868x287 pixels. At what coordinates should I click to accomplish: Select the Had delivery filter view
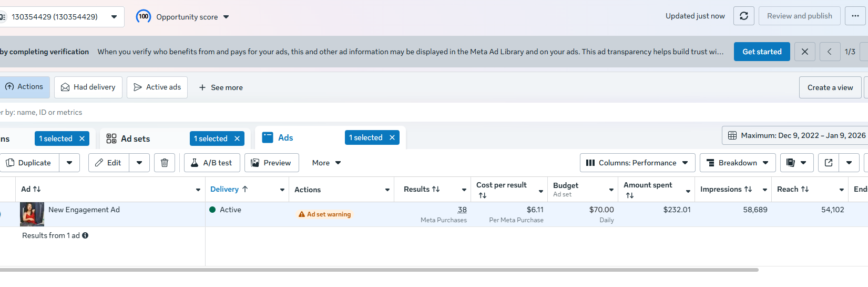tap(88, 87)
